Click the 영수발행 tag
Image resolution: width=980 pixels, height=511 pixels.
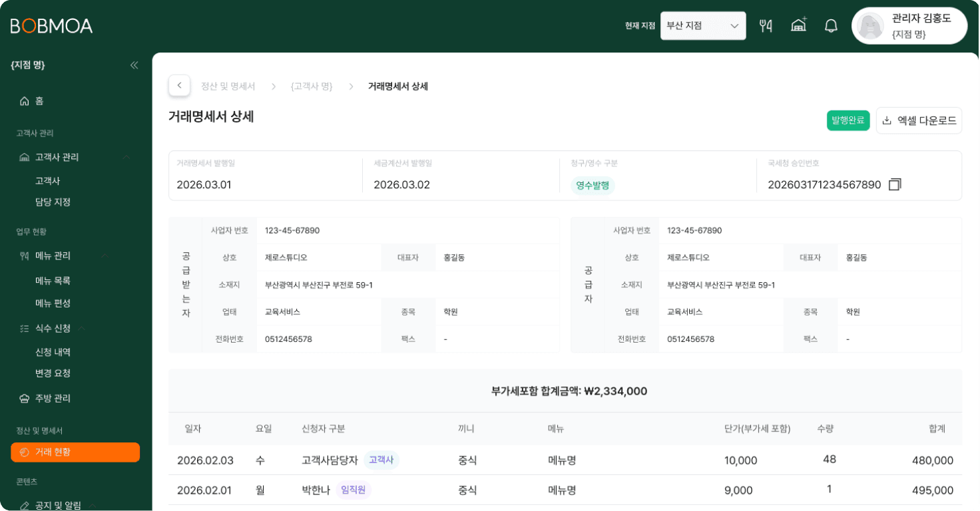[x=593, y=186]
